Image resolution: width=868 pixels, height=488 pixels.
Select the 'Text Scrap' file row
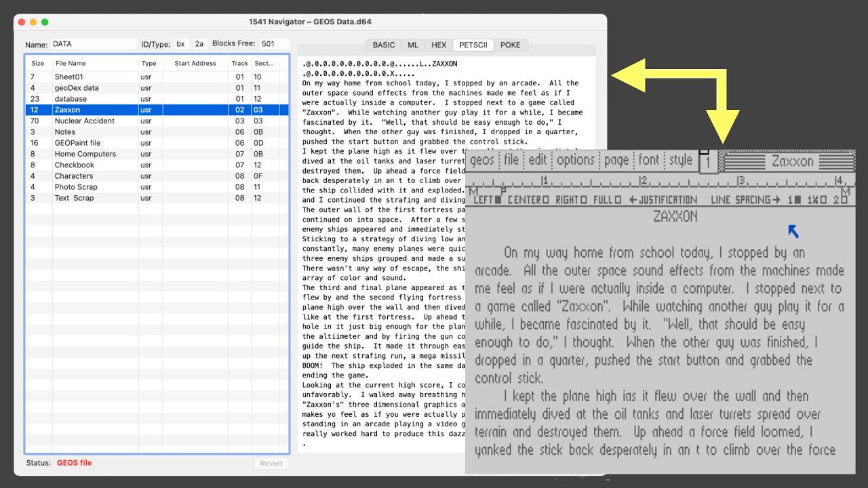[157, 198]
